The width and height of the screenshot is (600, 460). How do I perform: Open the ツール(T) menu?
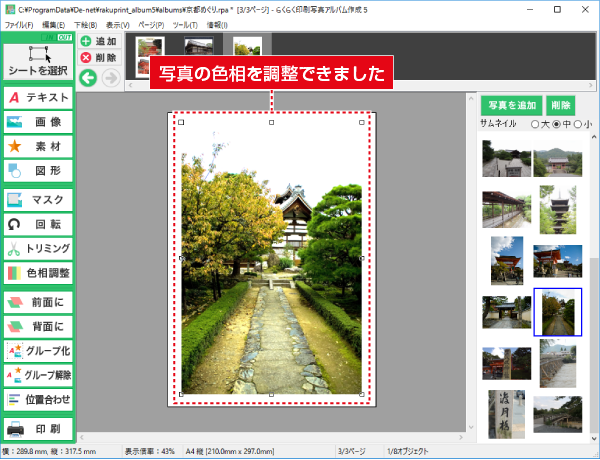[185, 25]
